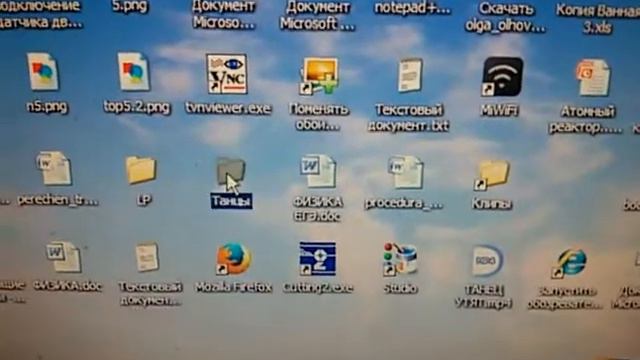Select the ФИЗИКА.doc Word document icon

[x=63, y=257]
